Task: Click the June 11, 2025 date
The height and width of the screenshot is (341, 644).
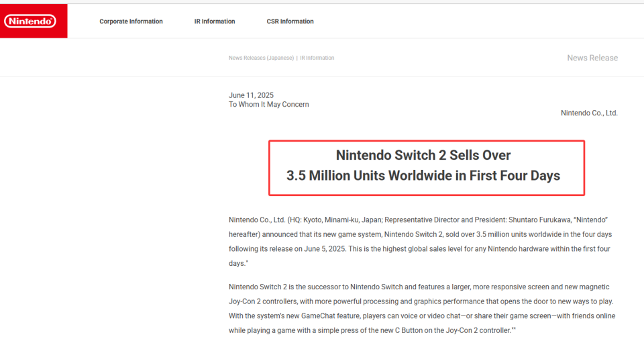Action: (251, 95)
